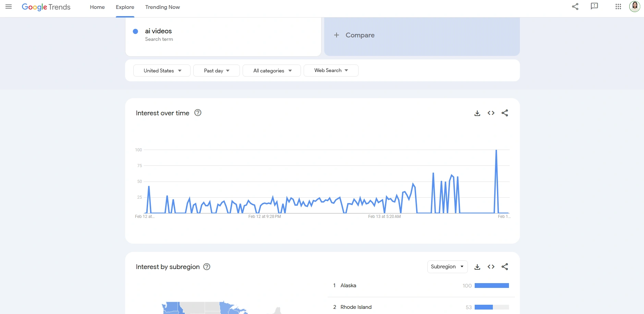The height and width of the screenshot is (314, 644).
Task: Open the send feedback icon
Action: click(594, 7)
